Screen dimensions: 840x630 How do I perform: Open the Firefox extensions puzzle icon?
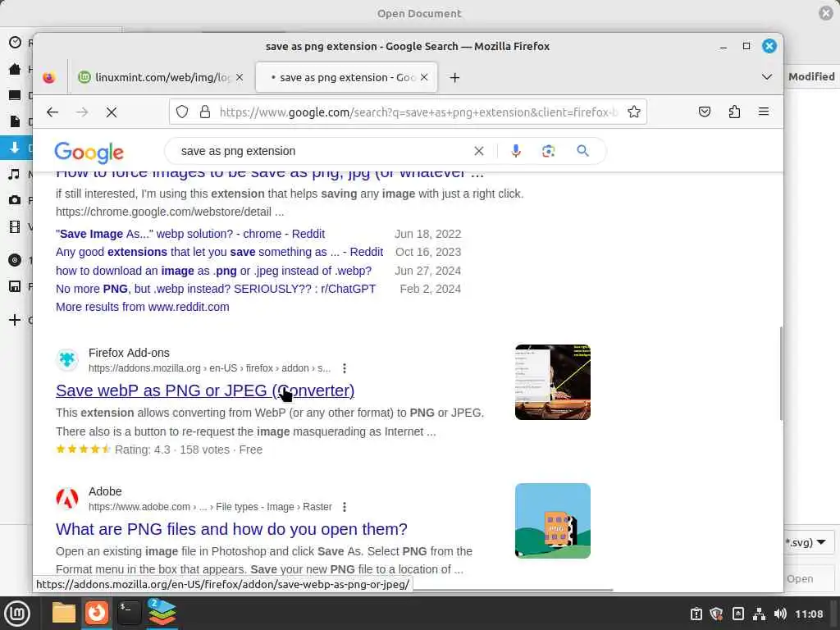click(x=734, y=112)
